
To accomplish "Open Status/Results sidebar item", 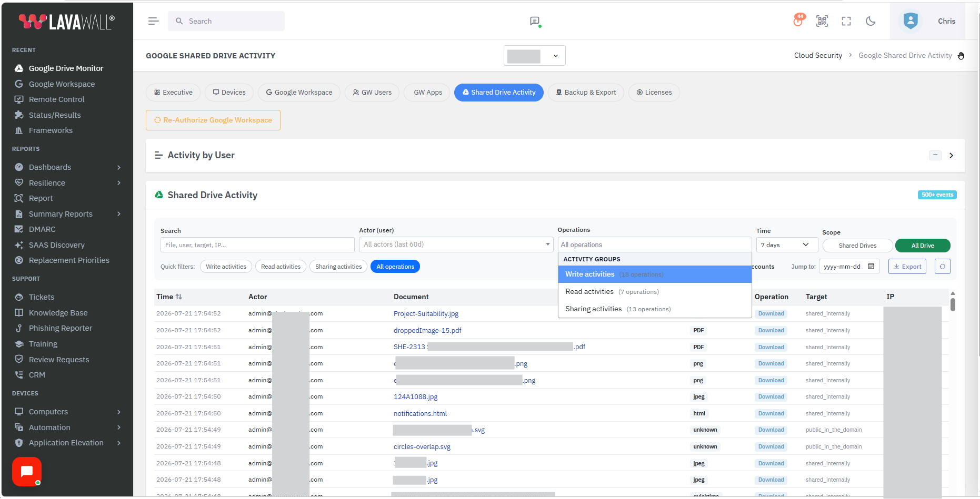I will [55, 115].
